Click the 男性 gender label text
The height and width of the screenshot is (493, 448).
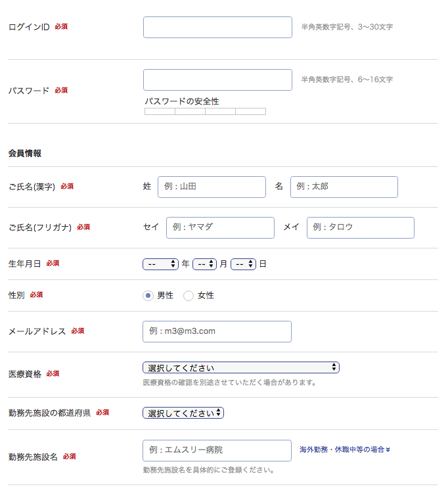click(165, 296)
